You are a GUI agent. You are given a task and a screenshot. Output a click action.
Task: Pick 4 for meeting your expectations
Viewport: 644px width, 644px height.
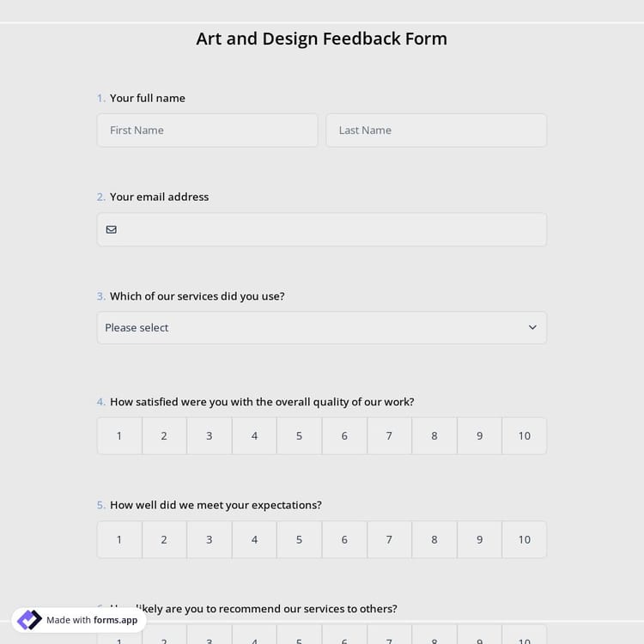tap(254, 539)
